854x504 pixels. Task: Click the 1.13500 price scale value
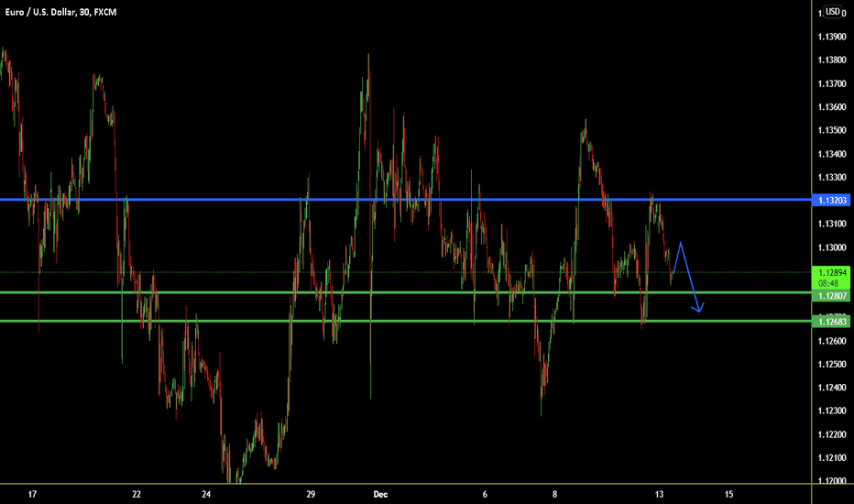pyautogui.click(x=832, y=131)
